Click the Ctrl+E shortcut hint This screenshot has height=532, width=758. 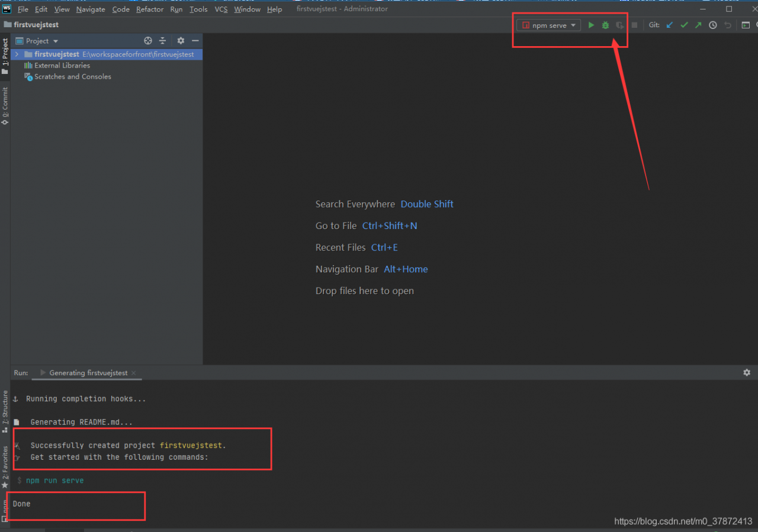point(384,247)
